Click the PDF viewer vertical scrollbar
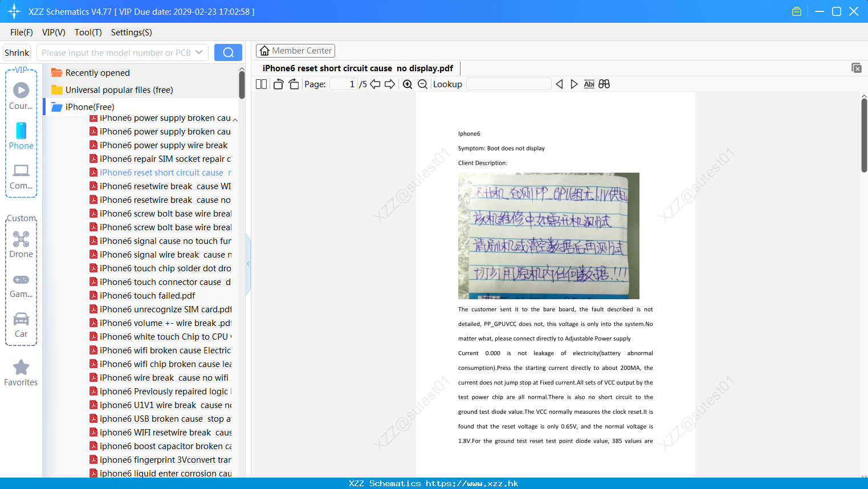Viewport: 868px width, 489px height. (864, 135)
